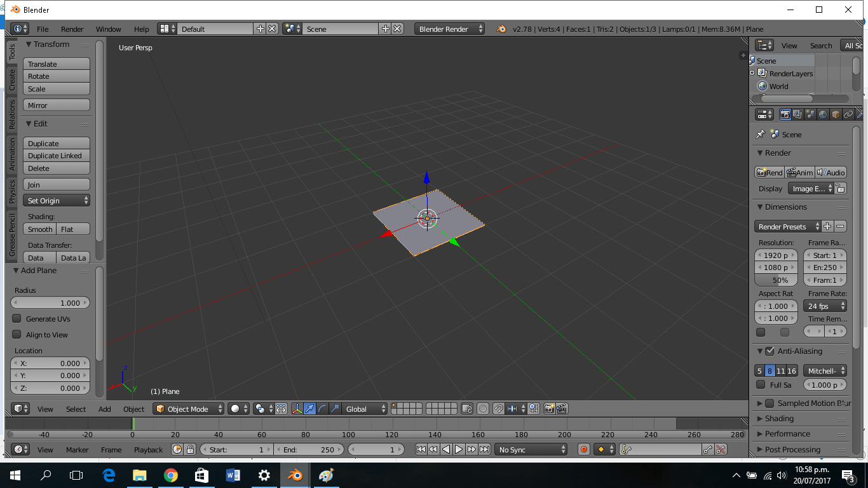Click the Duplicate Linked button
The height and width of the screenshot is (488, 868).
click(57, 156)
